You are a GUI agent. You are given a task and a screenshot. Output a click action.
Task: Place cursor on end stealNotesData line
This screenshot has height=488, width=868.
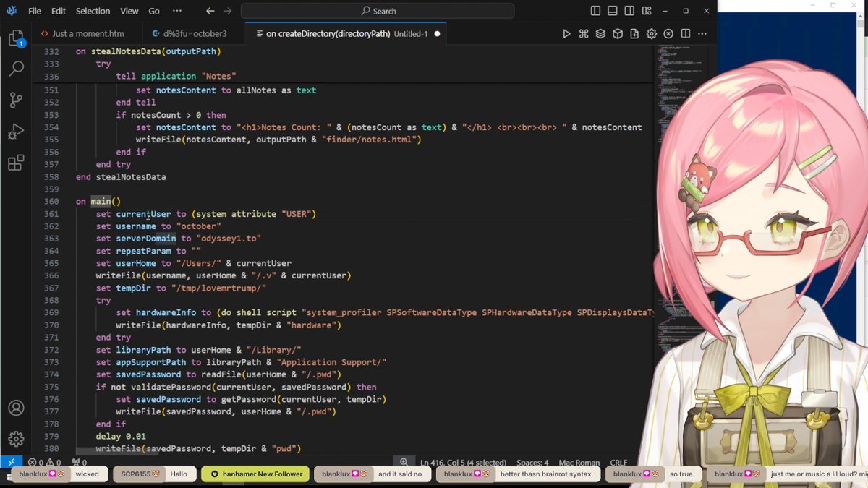click(x=121, y=177)
